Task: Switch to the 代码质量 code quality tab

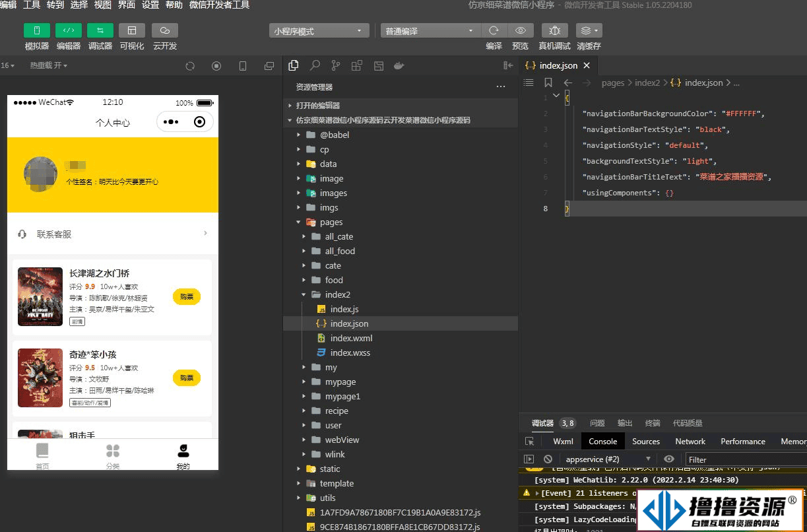Action: (x=688, y=423)
